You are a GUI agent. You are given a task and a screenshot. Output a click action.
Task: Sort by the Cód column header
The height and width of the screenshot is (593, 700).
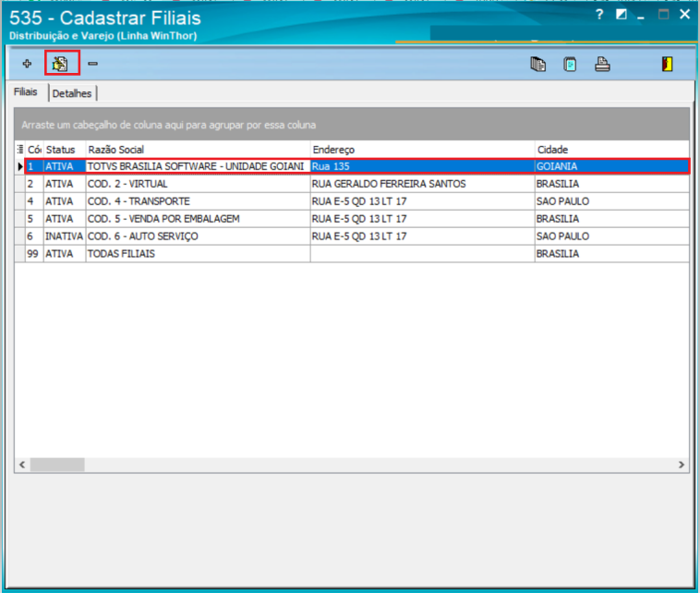[x=34, y=150]
